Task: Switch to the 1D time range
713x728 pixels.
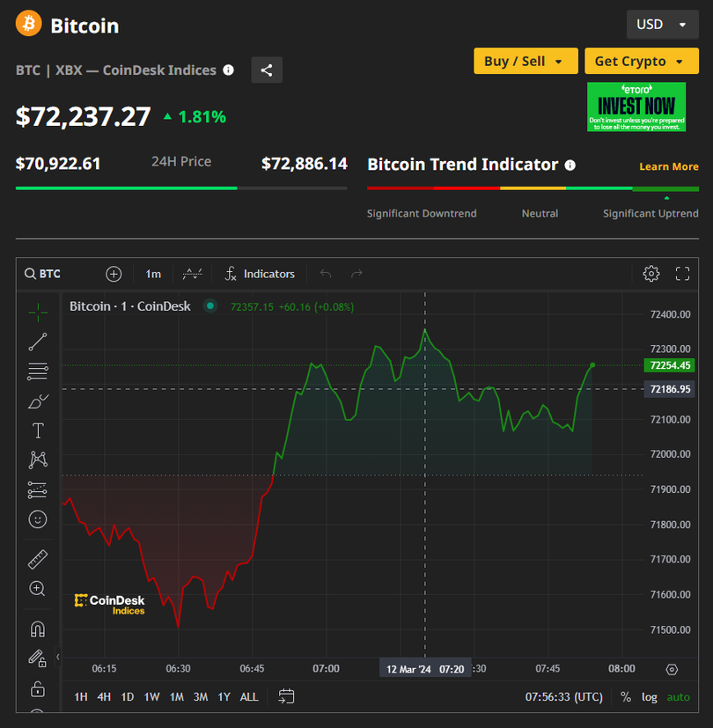Action: 128,696
